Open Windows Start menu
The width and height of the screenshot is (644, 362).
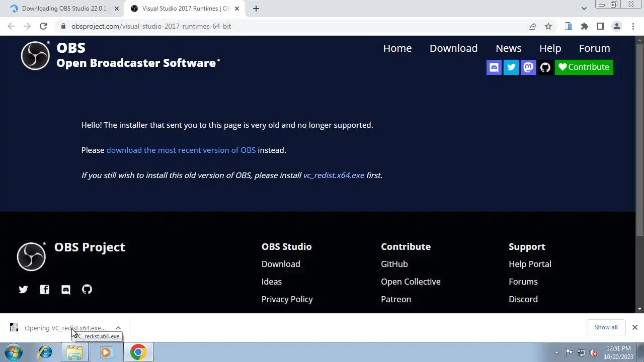[x=14, y=352]
